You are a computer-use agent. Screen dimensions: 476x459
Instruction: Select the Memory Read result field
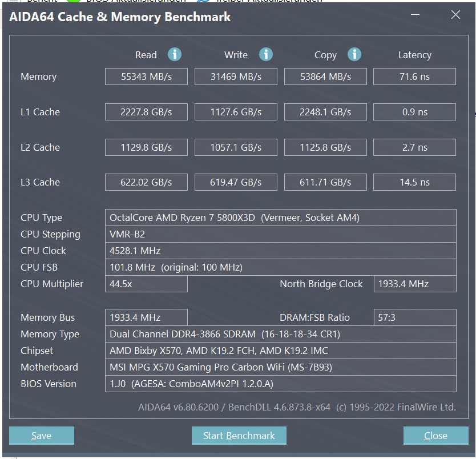(146, 76)
